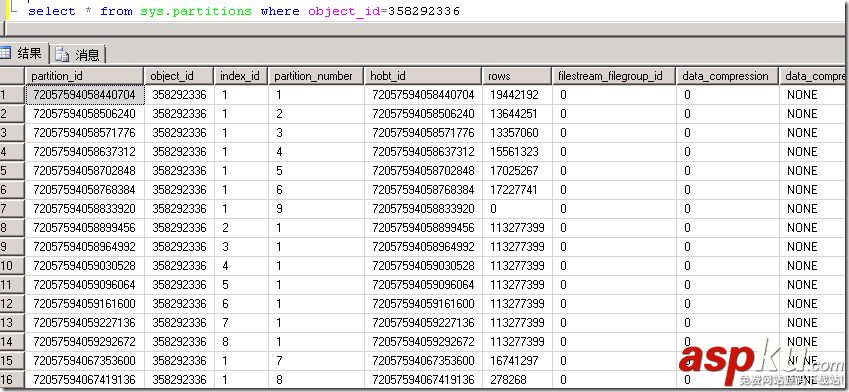This screenshot has width=849, height=392.
Task: Click rows cell 13644251
Action: 517,114
